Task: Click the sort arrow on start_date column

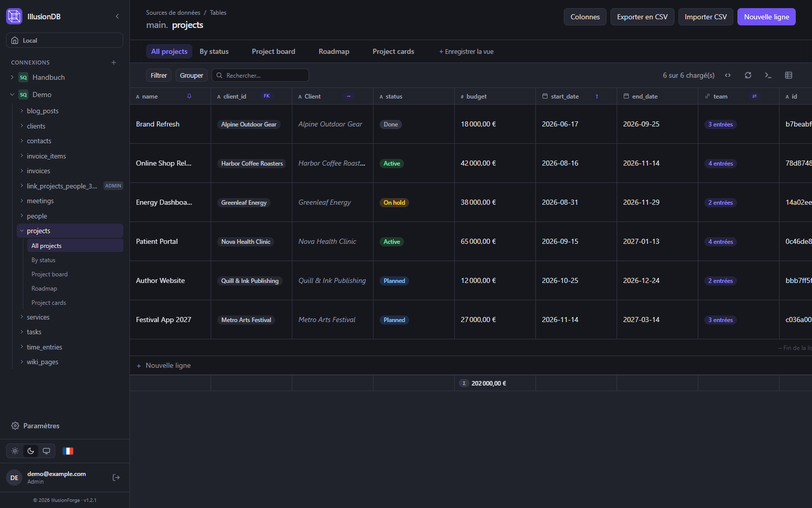Action: (597, 97)
